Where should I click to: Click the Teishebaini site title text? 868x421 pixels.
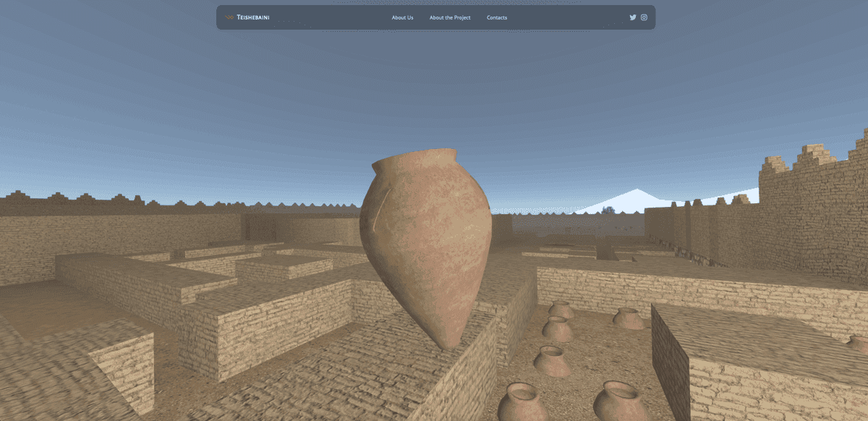253,17
